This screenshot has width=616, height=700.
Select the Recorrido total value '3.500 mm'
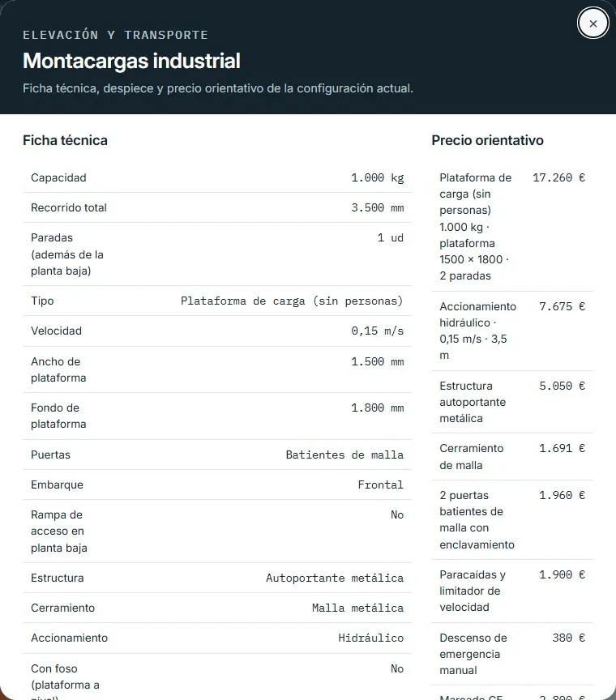(x=377, y=207)
